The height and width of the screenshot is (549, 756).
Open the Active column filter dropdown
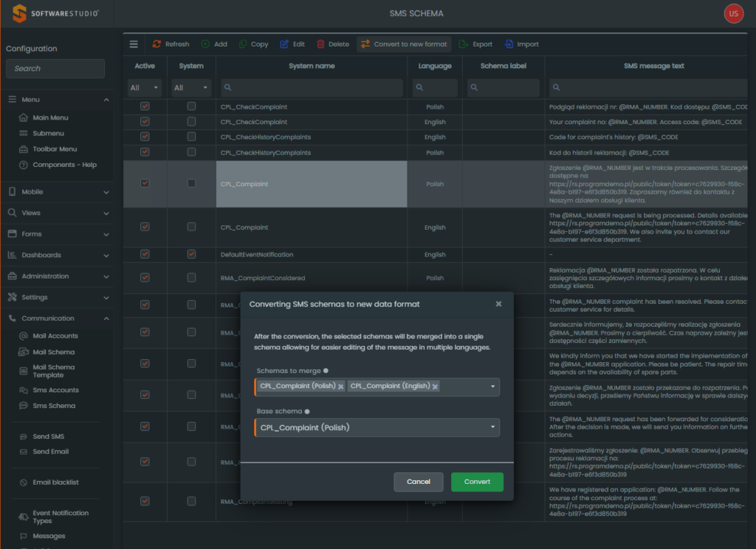click(x=145, y=88)
